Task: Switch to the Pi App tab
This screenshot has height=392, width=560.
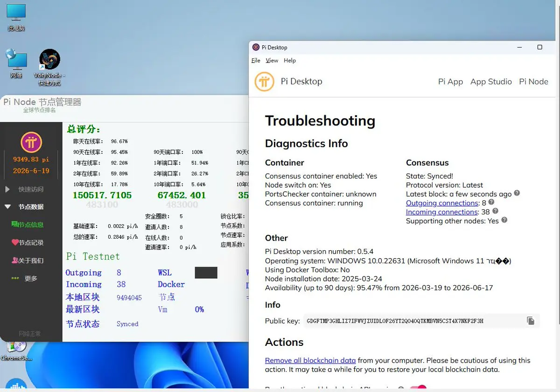Action: (x=450, y=82)
